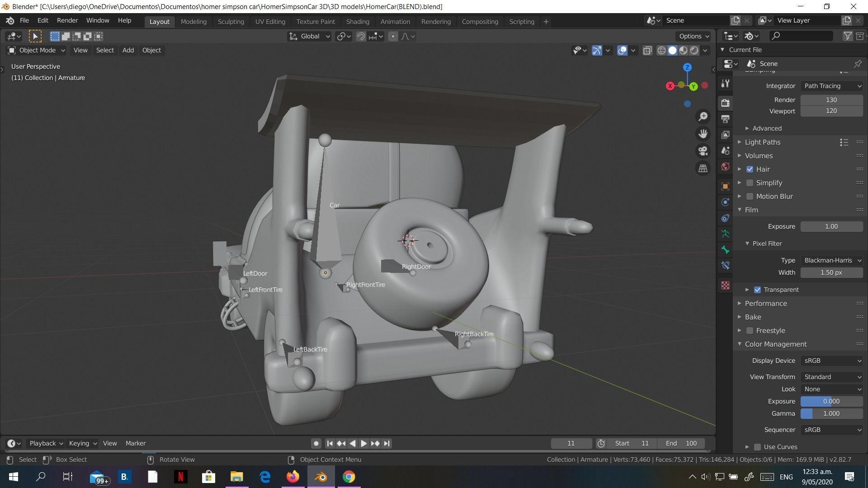Image resolution: width=868 pixels, height=488 pixels.
Task: Click the Gamma slider
Action: click(832, 413)
